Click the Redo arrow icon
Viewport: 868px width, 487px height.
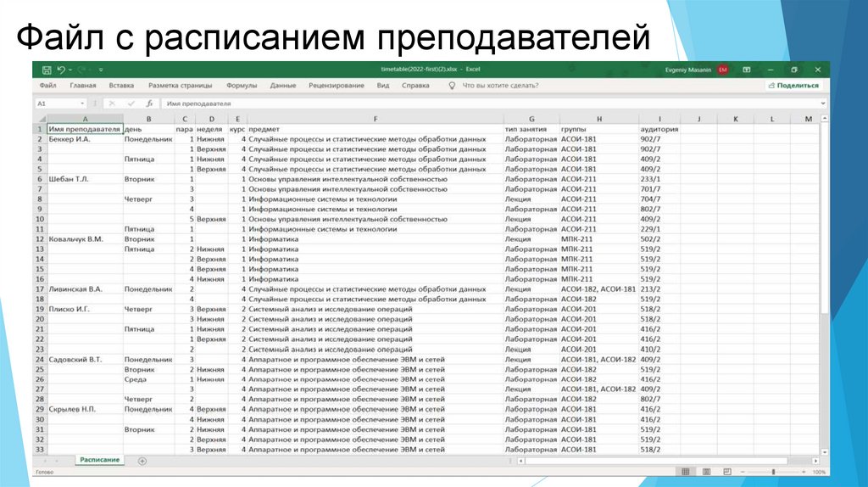[81, 70]
